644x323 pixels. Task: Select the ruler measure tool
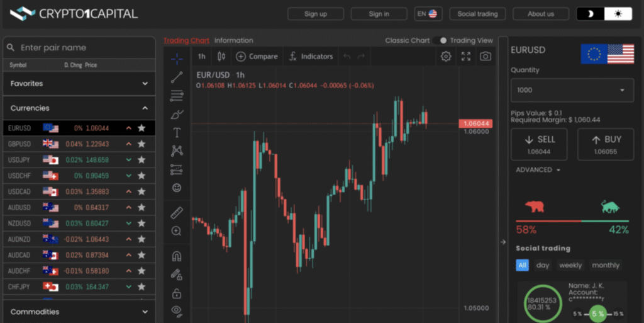(177, 213)
